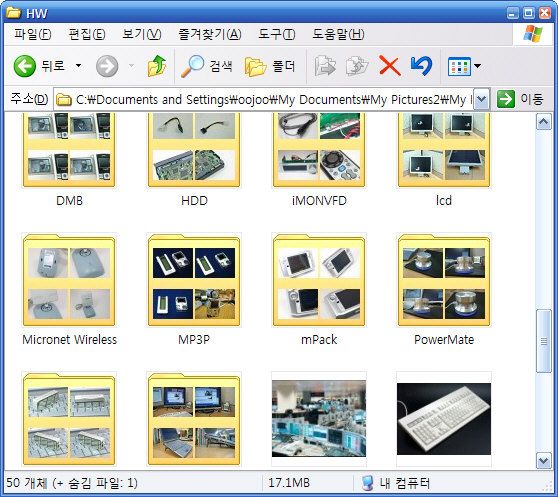Select the Micronet Wireless folder thumbnail
The image size is (558, 497).
pos(69,280)
